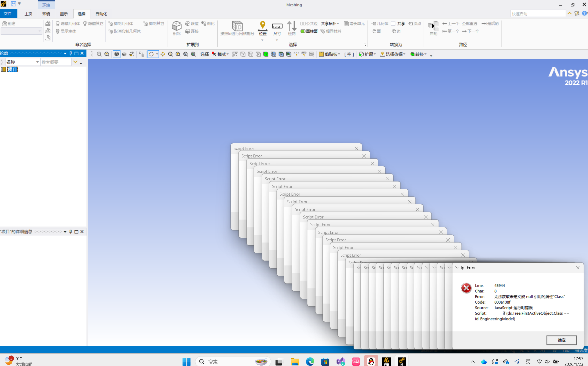Click the green body selection filter icon
The image size is (588, 366).
266,54
